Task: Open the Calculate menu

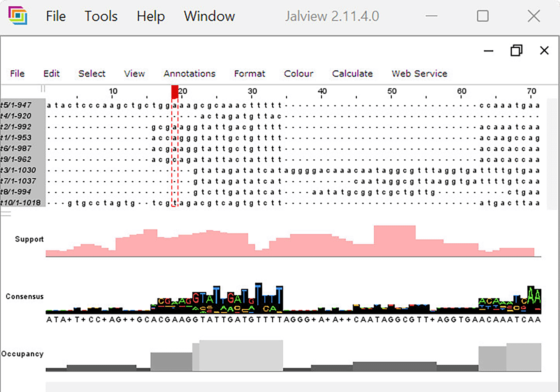Action: [352, 73]
